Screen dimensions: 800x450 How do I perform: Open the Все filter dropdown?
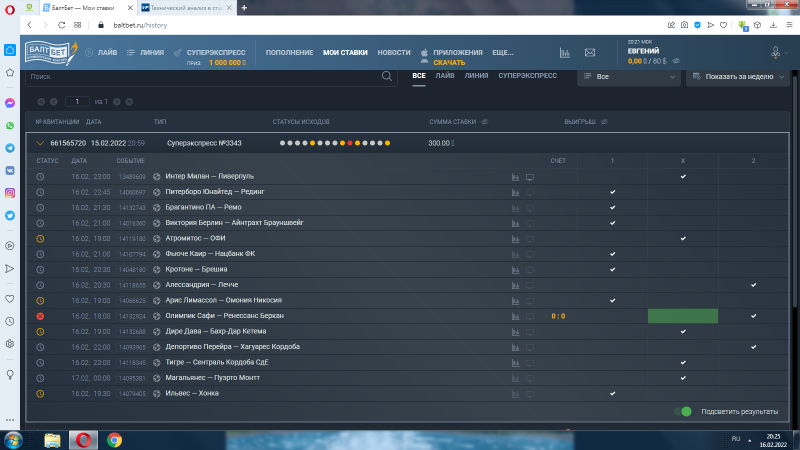tap(628, 76)
